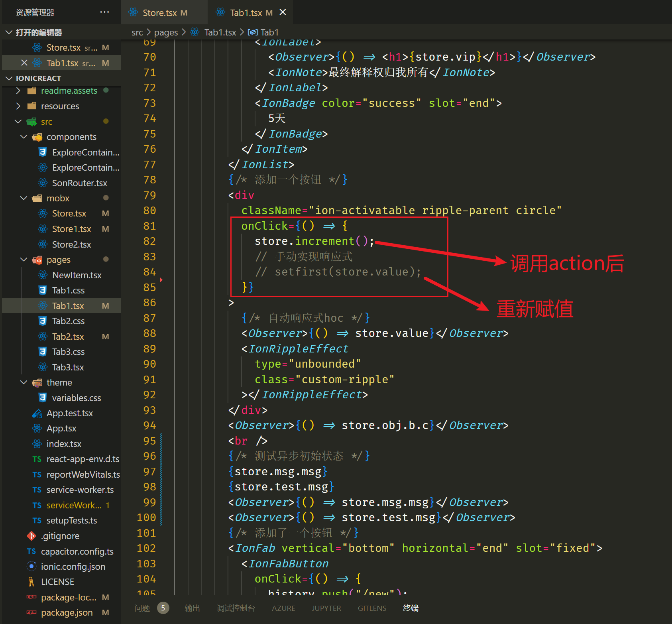Click the React icon of App.tsx

(37, 428)
